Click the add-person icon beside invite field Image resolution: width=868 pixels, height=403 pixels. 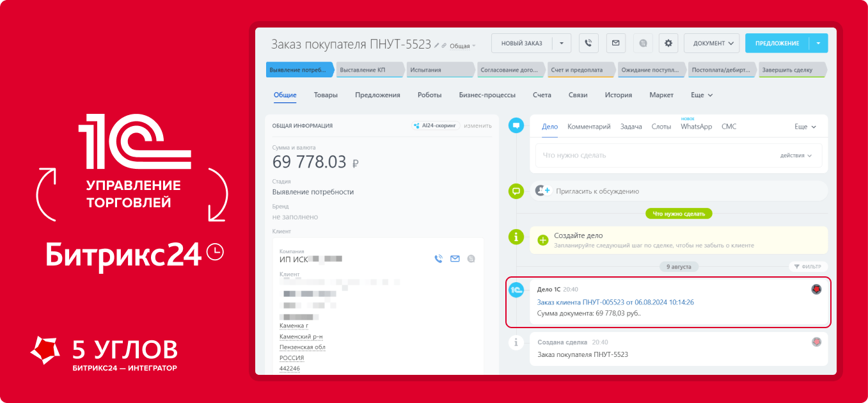coord(543,191)
